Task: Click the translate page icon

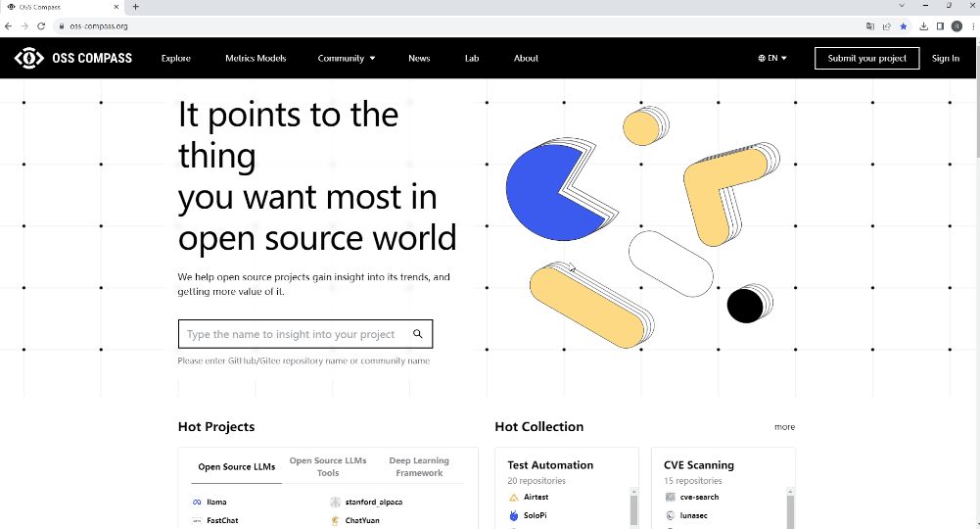Action: (870, 26)
